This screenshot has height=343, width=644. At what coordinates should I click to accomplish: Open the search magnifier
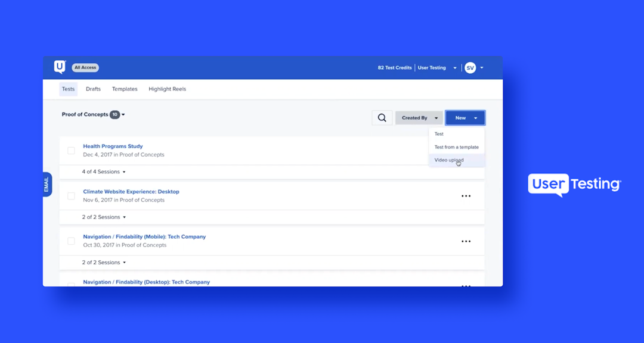382,117
